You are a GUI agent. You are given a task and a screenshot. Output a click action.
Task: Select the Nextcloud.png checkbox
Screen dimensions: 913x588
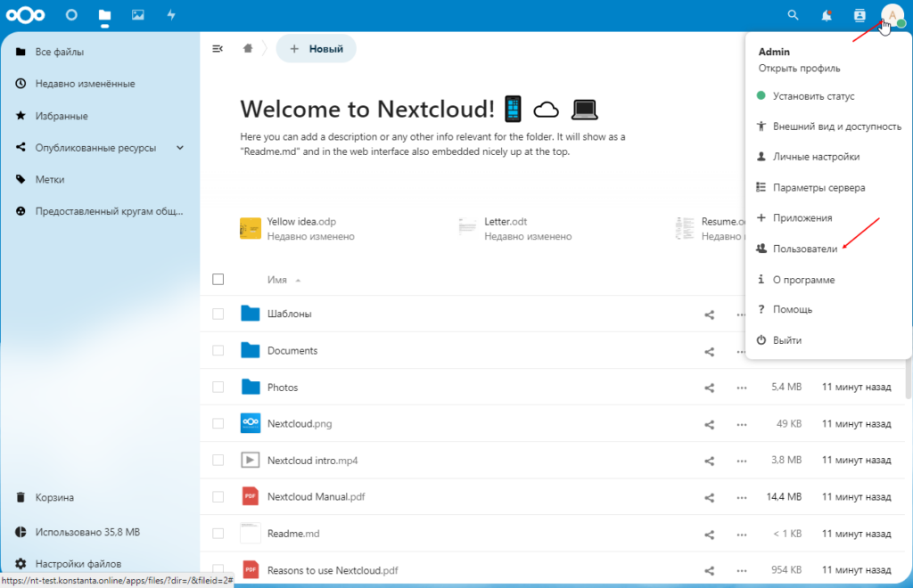[x=218, y=423]
